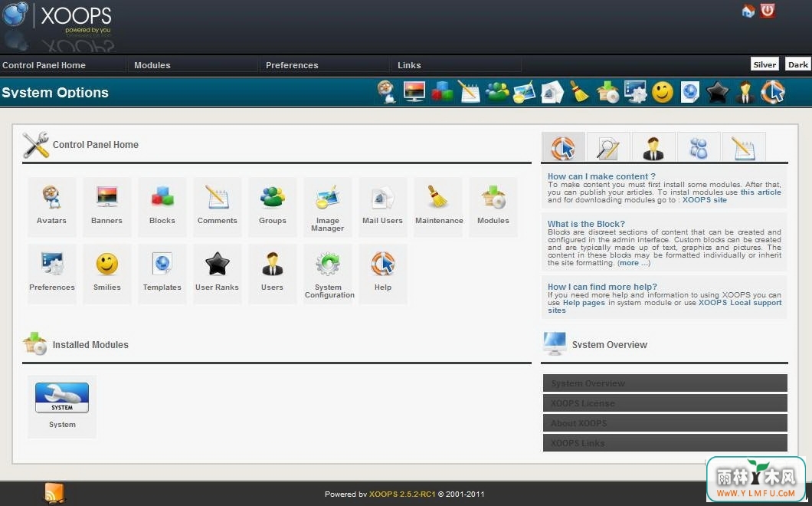Click the Help lifebuoy in System Options toolbar
This screenshot has width=812, height=506.
773,92
